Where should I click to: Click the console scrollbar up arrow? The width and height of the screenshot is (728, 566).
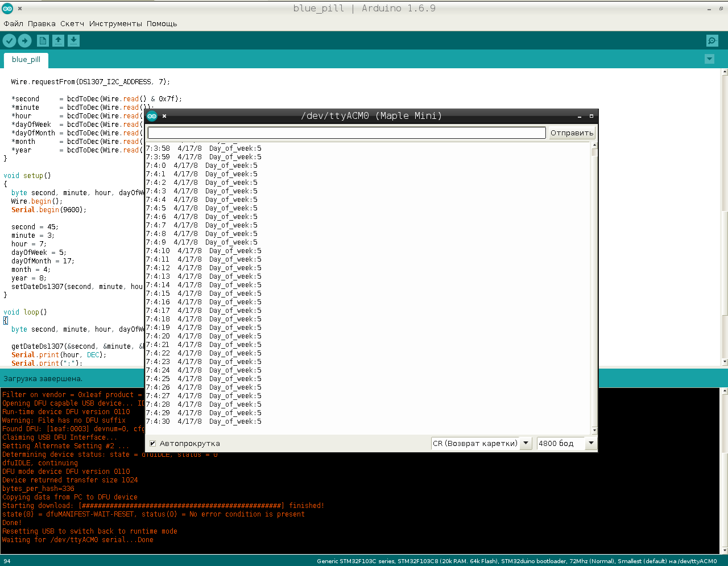[725, 391]
